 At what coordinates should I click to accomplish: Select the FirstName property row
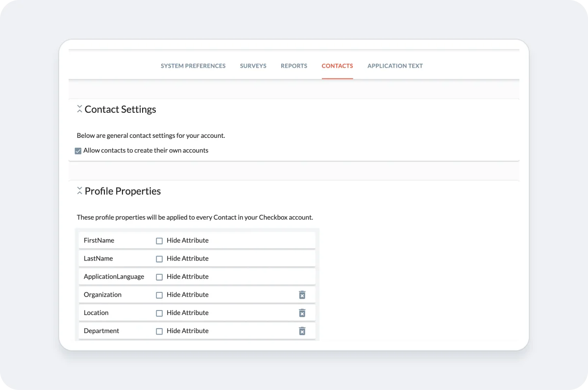click(x=98, y=240)
